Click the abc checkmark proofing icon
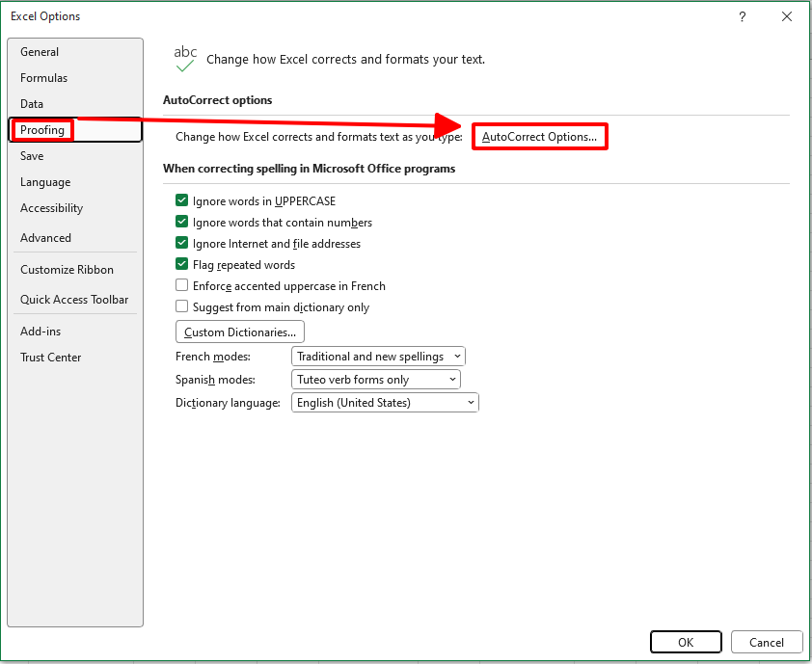The height and width of the screenshot is (664, 812). [x=185, y=59]
